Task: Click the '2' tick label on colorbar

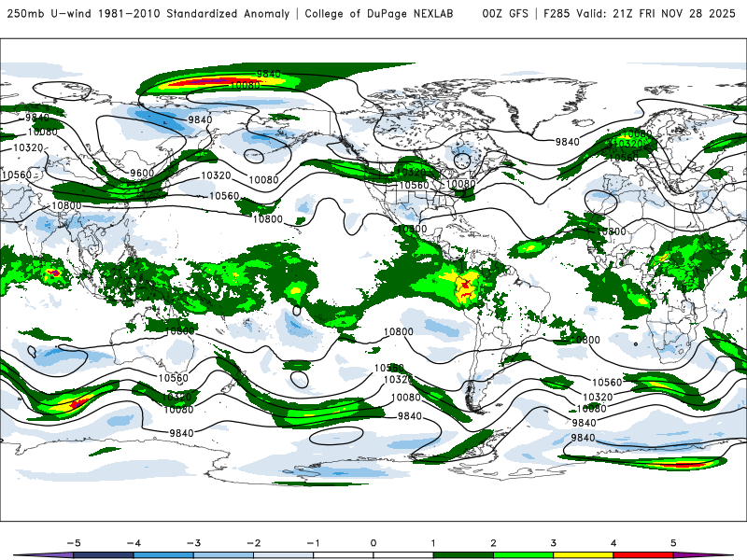Action: [493, 543]
